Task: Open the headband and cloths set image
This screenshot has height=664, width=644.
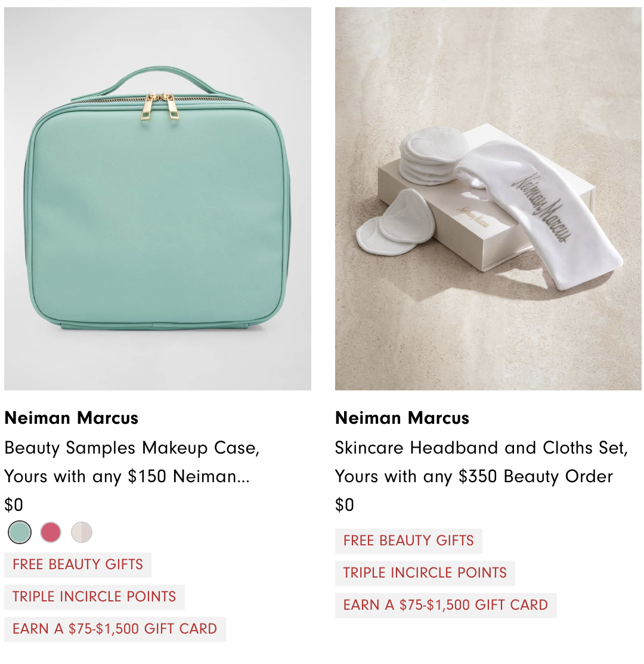Action: 488,198
